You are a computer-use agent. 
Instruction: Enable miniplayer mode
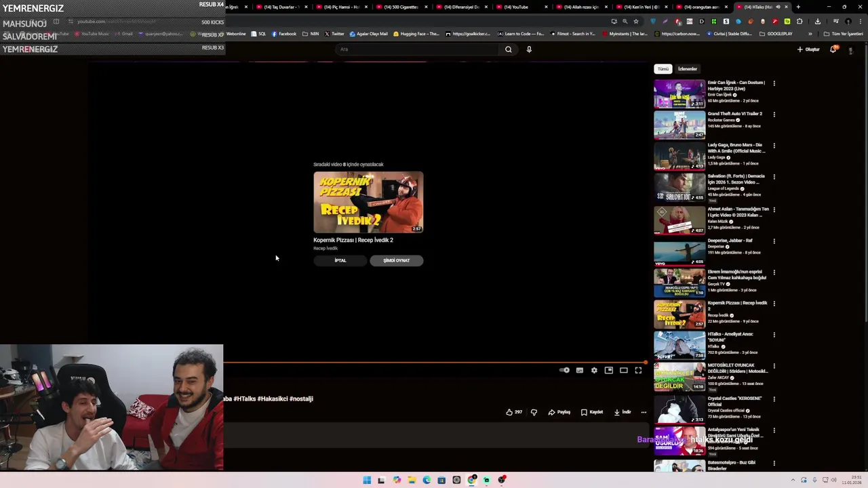[x=609, y=370]
